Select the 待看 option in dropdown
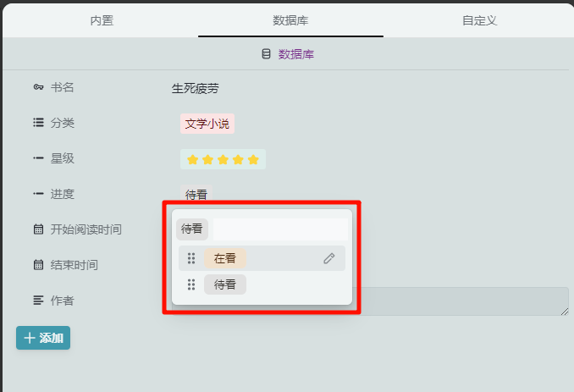574x392 pixels. [x=225, y=284]
